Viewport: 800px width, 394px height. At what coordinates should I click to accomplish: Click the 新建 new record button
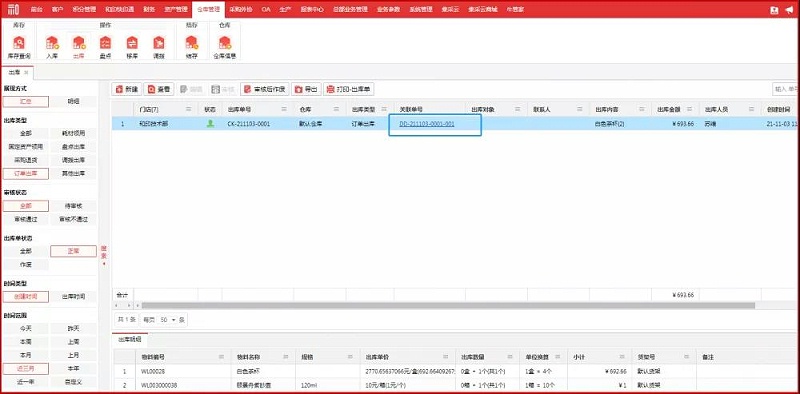click(127, 89)
